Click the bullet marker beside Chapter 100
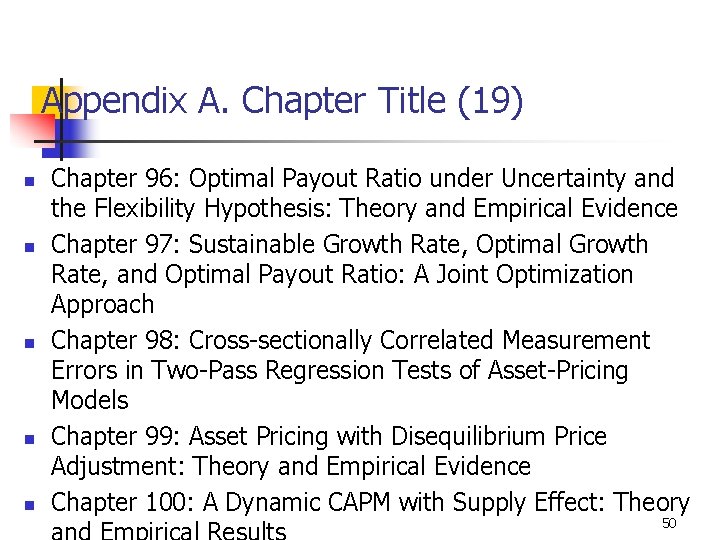This screenshot has height=540, width=720. coord(30,504)
